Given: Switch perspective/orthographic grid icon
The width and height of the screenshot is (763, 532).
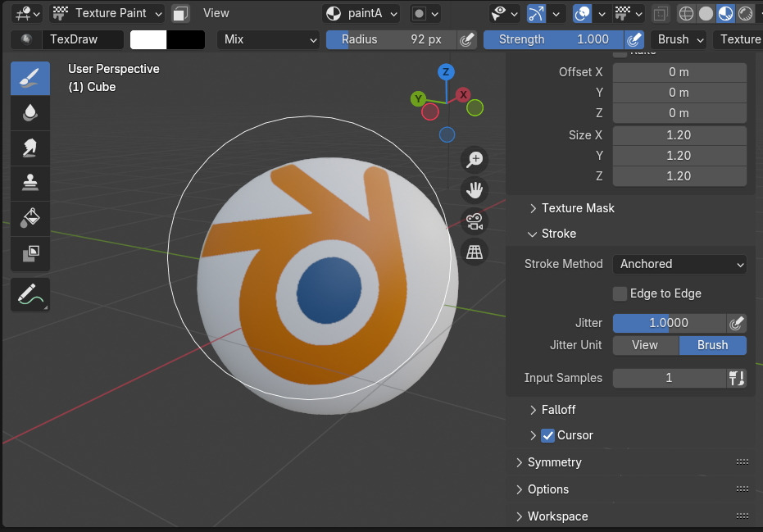Looking at the screenshot, I should point(475,252).
